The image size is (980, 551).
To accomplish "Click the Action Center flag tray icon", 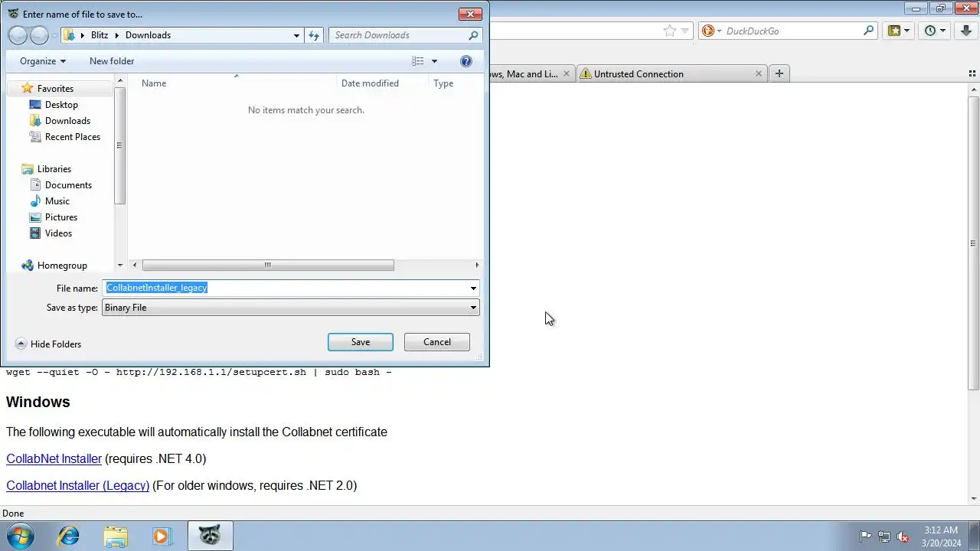I will [865, 536].
